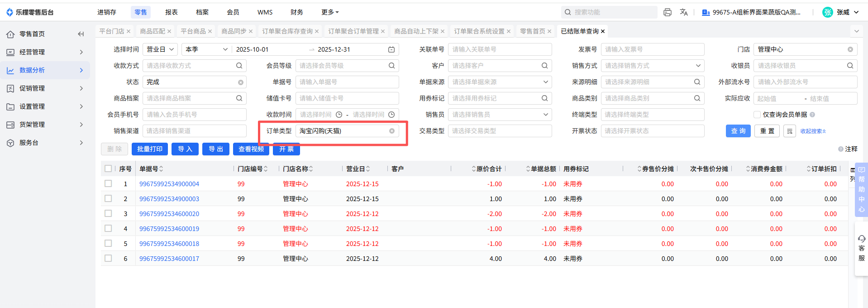
Task: Click the 注释 help icon
Action: tap(841, 149)
